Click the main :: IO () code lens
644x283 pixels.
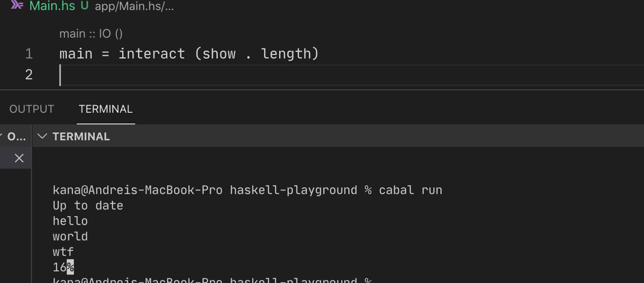[x=91, y=34]
